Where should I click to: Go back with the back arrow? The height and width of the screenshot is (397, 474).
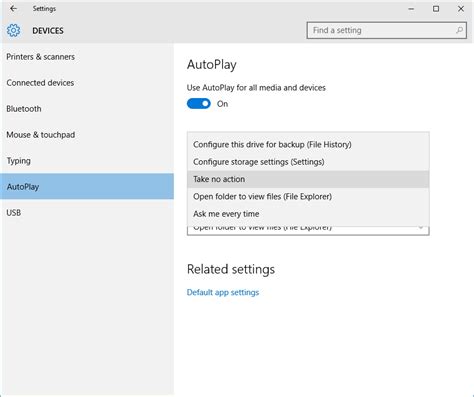(x=13, y=9)
